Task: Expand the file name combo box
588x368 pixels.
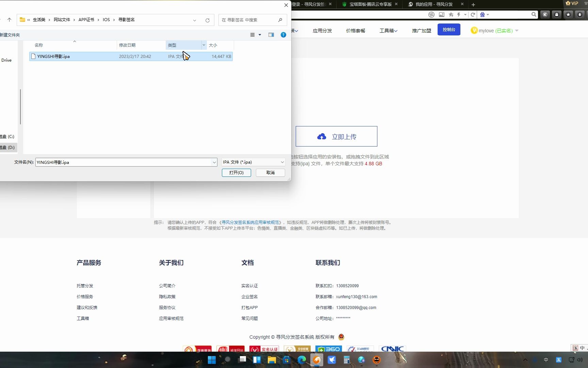Action: 214,162
